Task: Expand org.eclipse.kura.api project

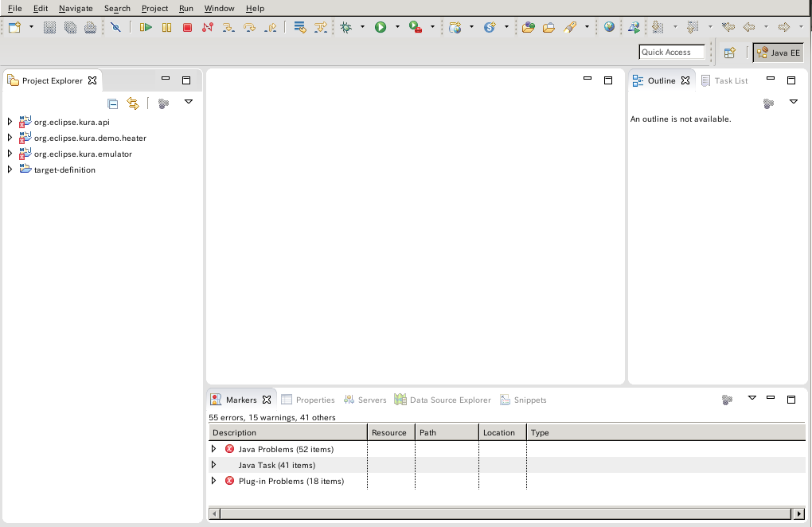Action: (x=10, y=122)
